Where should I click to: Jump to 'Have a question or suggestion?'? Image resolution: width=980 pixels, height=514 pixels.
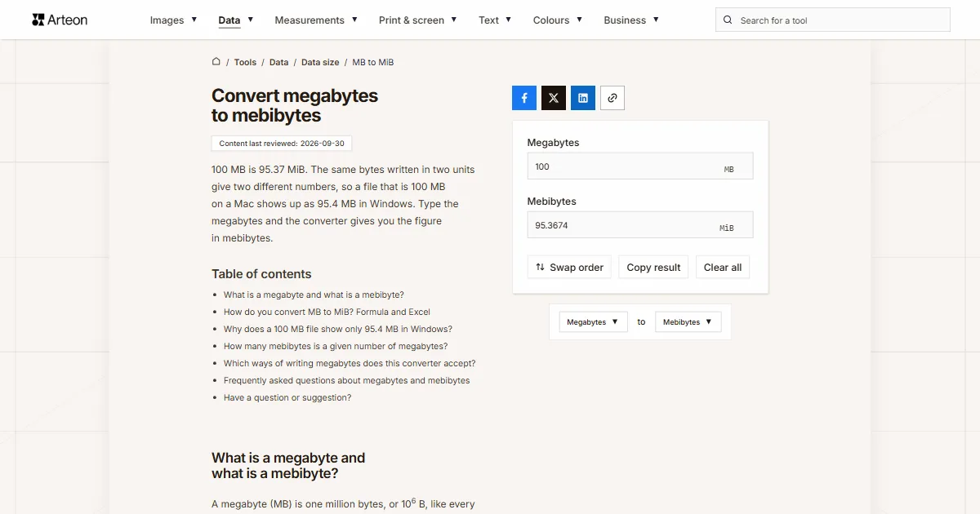287,397
